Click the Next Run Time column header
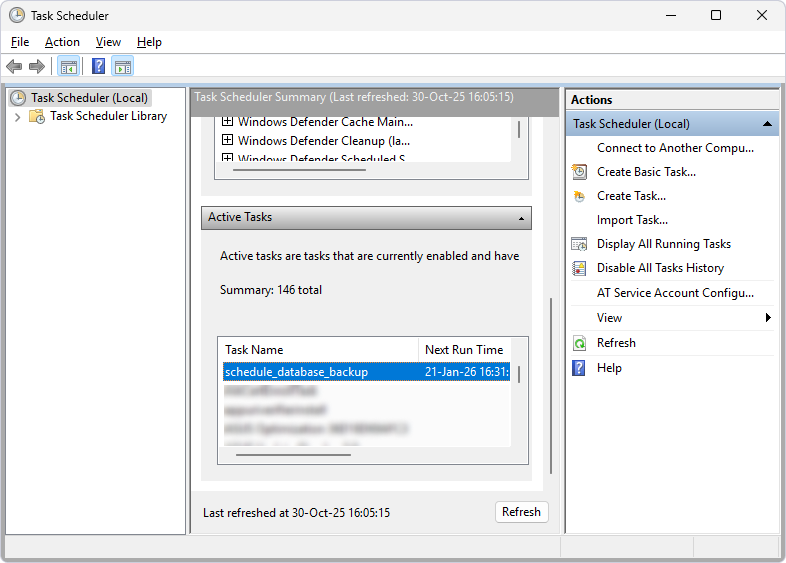The image size is (786, 563). 464,350
